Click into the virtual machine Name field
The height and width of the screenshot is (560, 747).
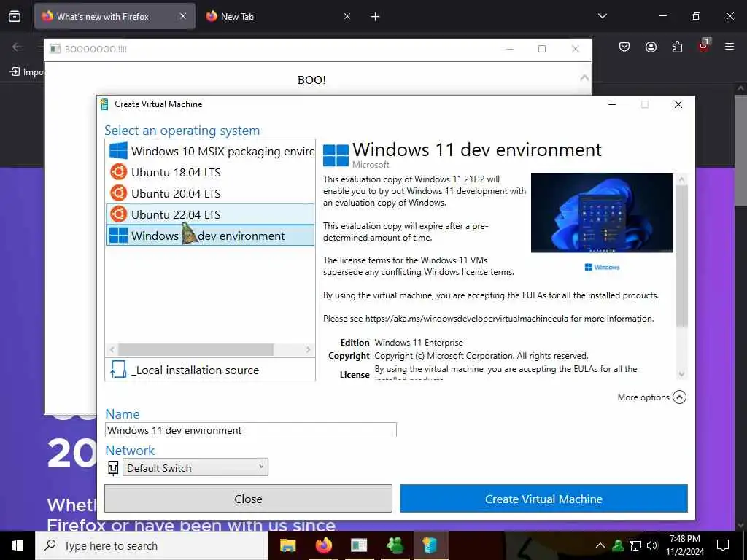251,430
